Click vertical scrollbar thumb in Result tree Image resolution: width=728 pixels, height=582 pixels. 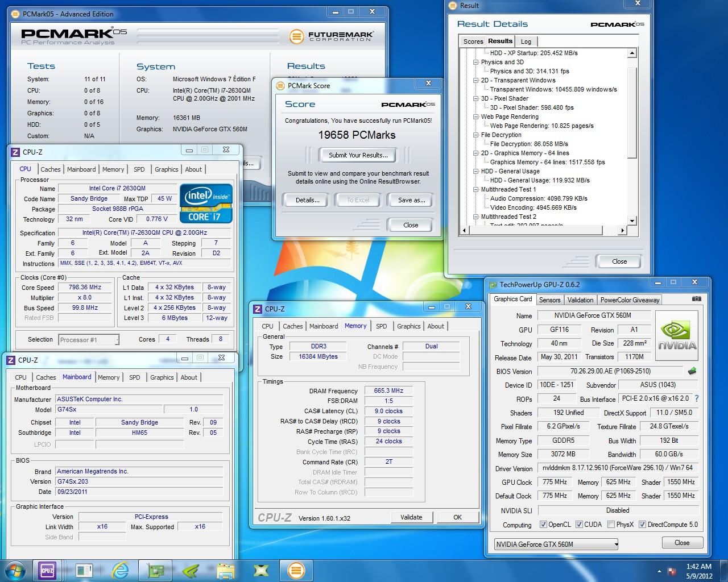(632, 112)
